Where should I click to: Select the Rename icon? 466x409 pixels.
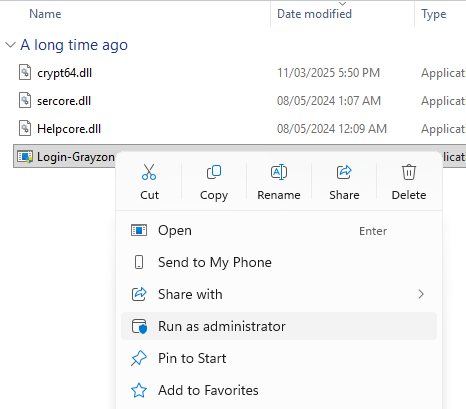(x=279, y=172)
